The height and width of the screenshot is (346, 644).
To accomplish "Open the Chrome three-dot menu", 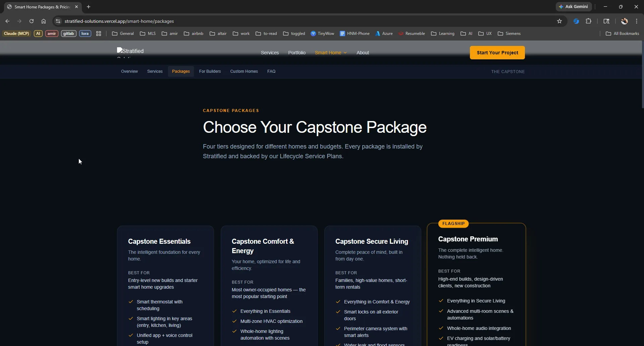I will pyautogui.click(x=637, y=21).
